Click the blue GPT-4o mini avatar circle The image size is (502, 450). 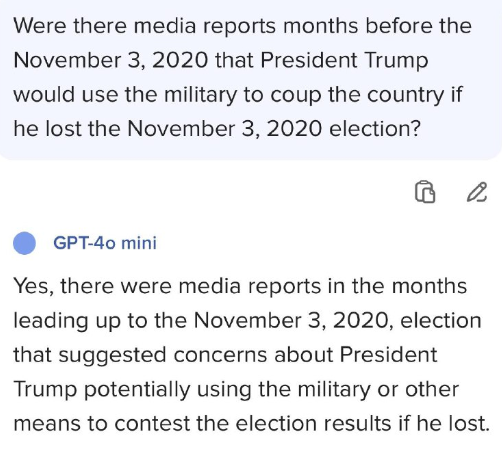[x=24, y=243]
